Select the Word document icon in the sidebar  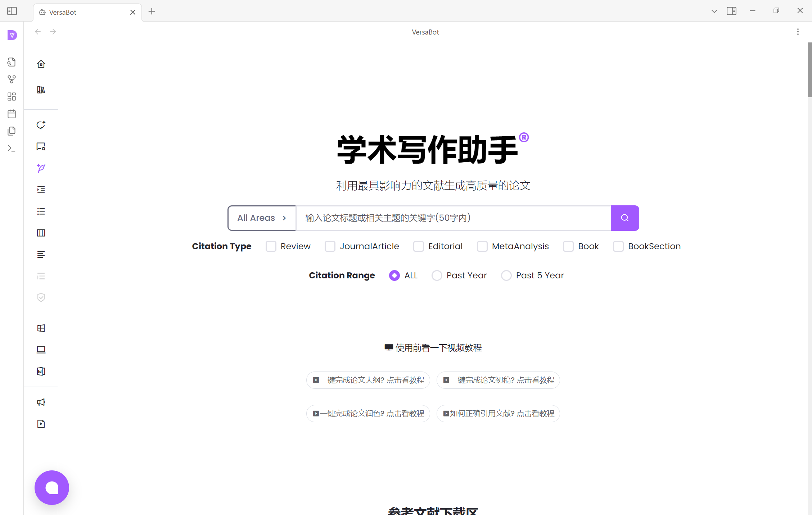click(41, 371)
